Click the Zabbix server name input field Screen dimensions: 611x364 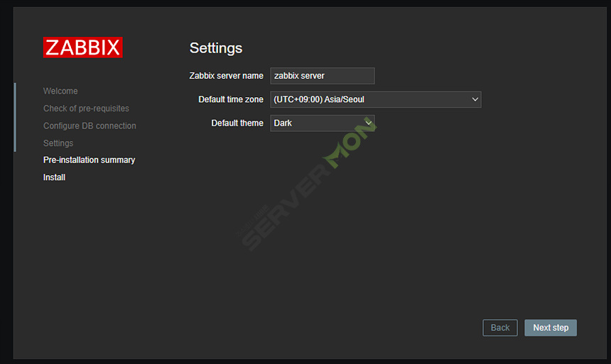point(323,75)
